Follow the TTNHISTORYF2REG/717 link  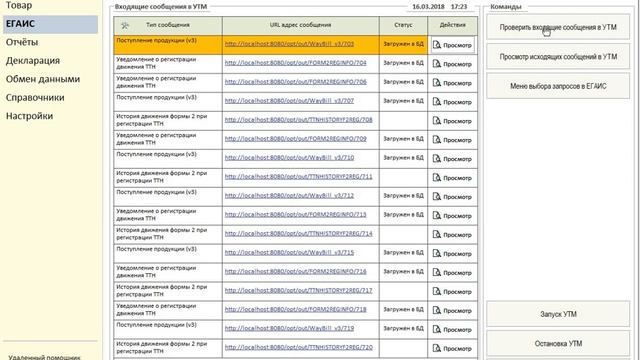pyautogui.click(x=298, y=291)
